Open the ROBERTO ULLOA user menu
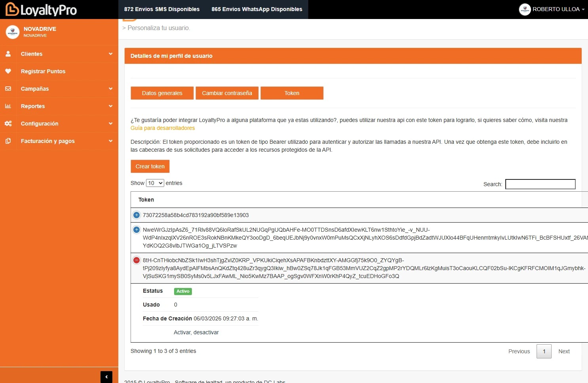 click(552, 9)
